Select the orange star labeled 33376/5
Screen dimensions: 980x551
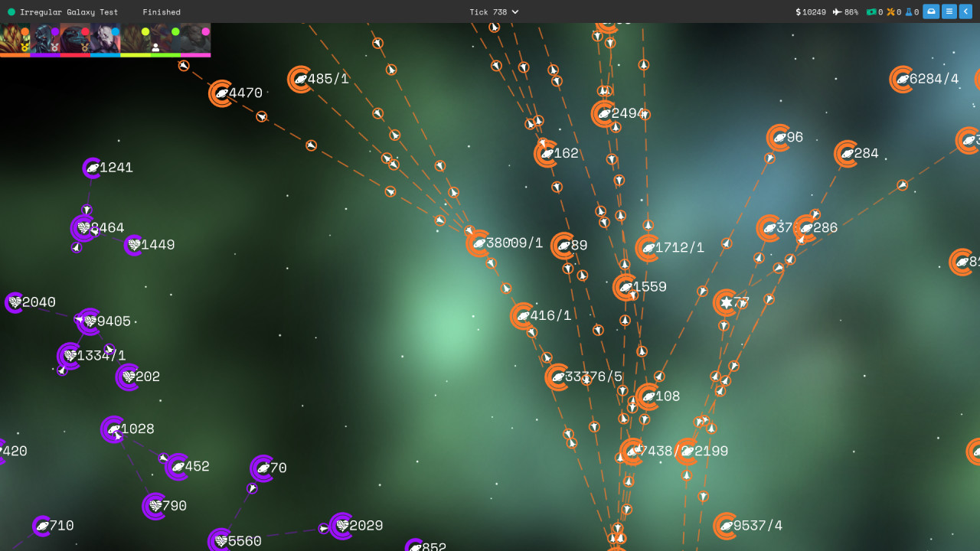tap(557, 377)
